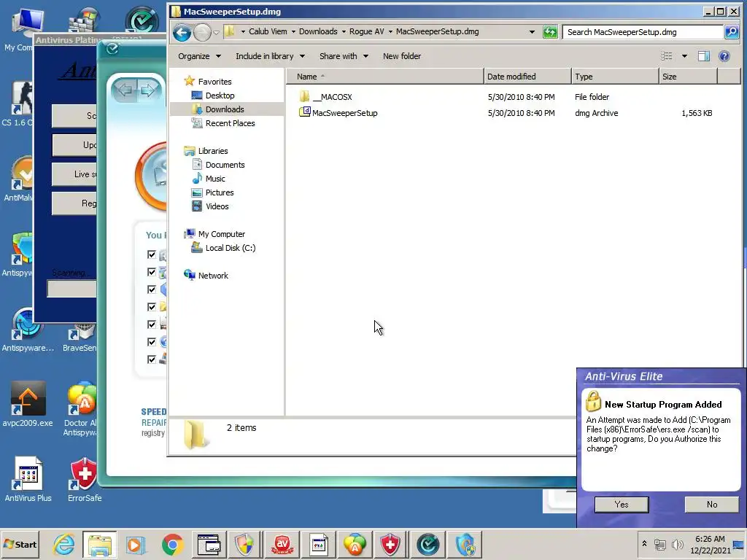The image size is (747, 560).
Task: Select the __MACOSX folder icon
Action: pos(304,97)
